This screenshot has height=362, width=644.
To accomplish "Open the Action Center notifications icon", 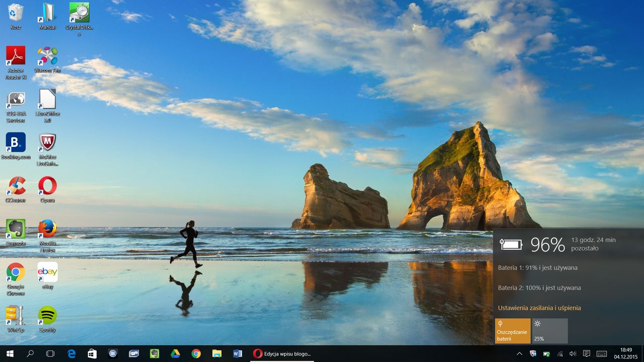I will pyautogui.click(x=586, y=353).
